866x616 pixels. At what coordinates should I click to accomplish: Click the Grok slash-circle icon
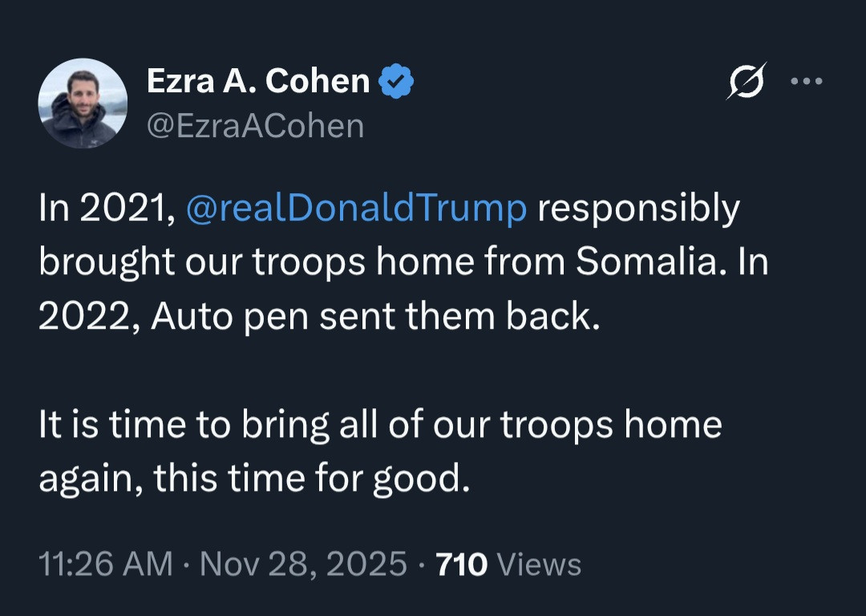[x=746, y=81]
